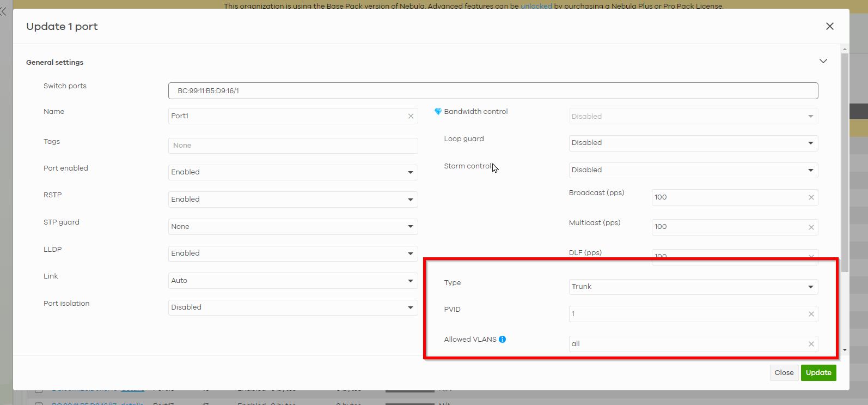Open the Loop guard dropdown
This screenshot has height=405, width=868.
pos(693,143)
